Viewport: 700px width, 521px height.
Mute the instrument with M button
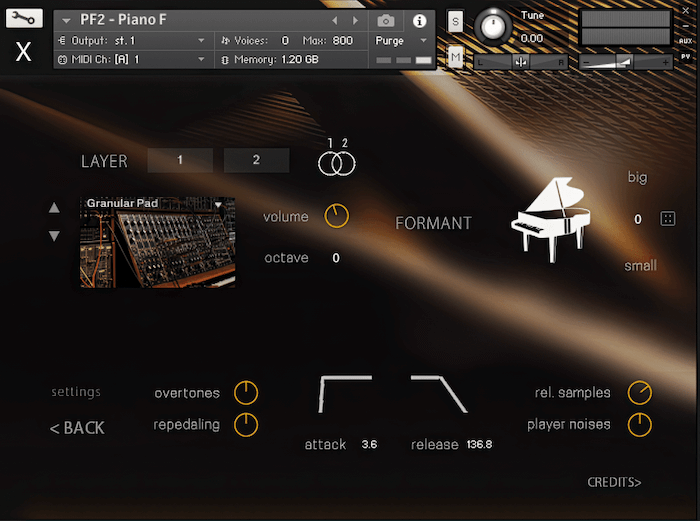455,57
